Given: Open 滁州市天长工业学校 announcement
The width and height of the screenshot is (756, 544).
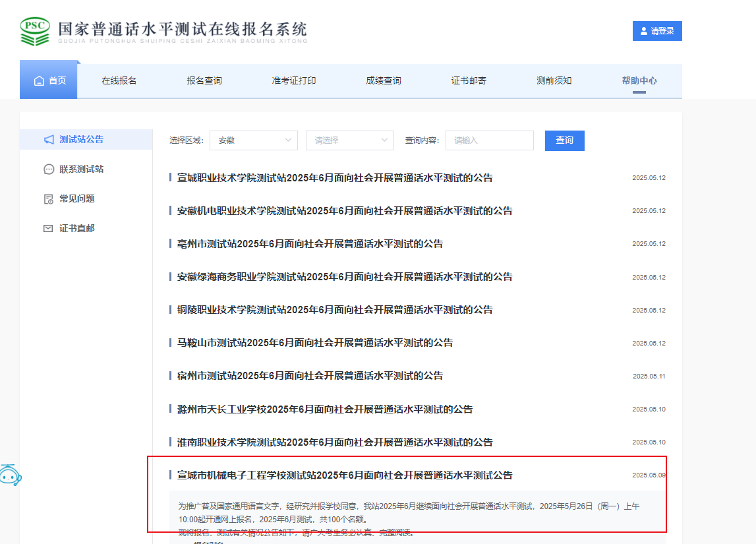Looking at the screenshot, I should click(325, 409).
